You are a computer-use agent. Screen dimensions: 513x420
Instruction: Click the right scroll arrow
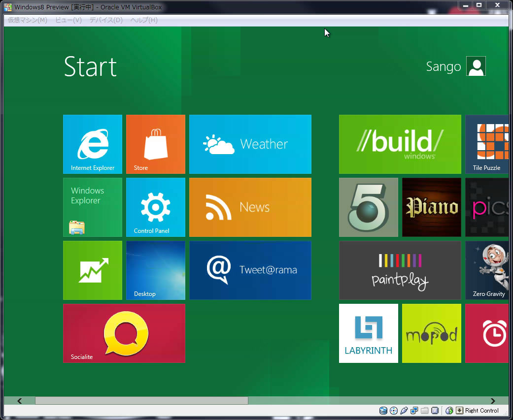493,401
